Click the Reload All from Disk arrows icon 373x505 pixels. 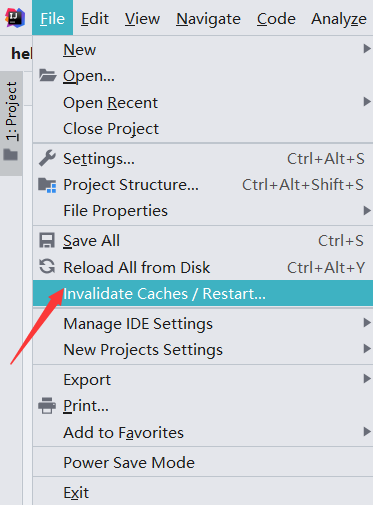click(x=47, y=267)
